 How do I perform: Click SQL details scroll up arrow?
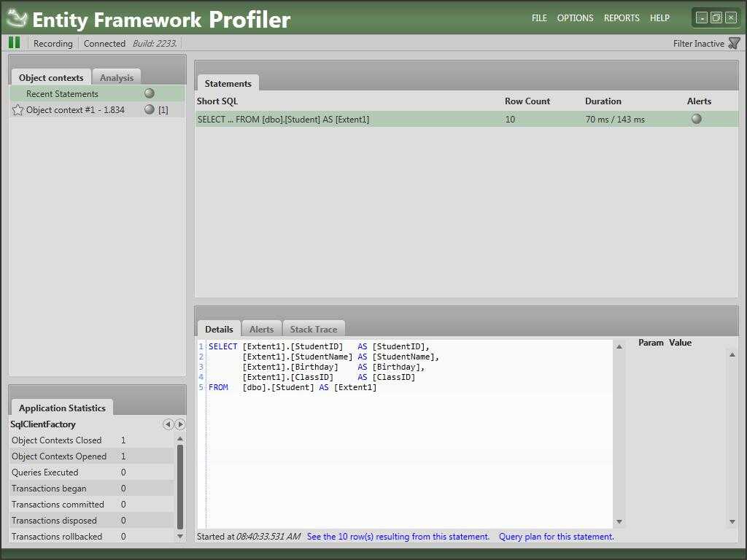(x=619, y=346)
